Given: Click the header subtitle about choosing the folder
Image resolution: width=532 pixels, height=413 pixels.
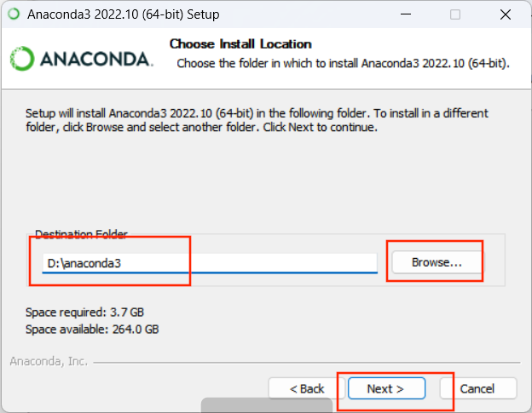Looking at the screenshot, I should [343, 63].
